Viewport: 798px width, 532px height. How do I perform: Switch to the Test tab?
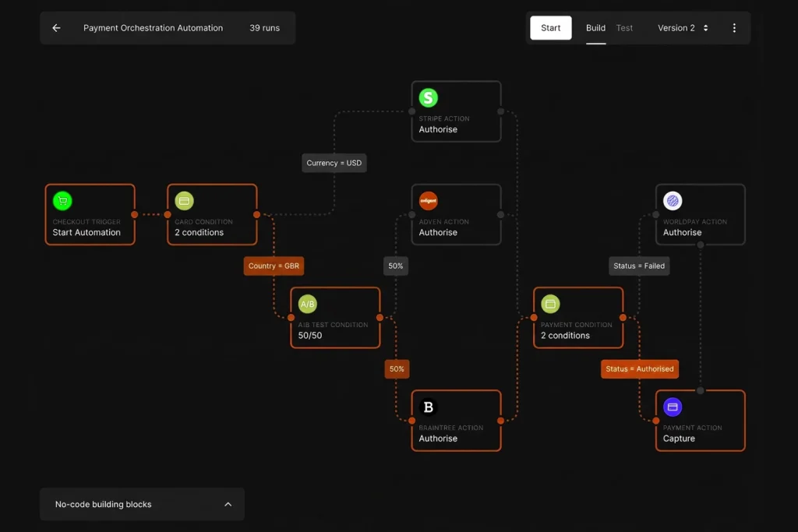pos(624,28)
